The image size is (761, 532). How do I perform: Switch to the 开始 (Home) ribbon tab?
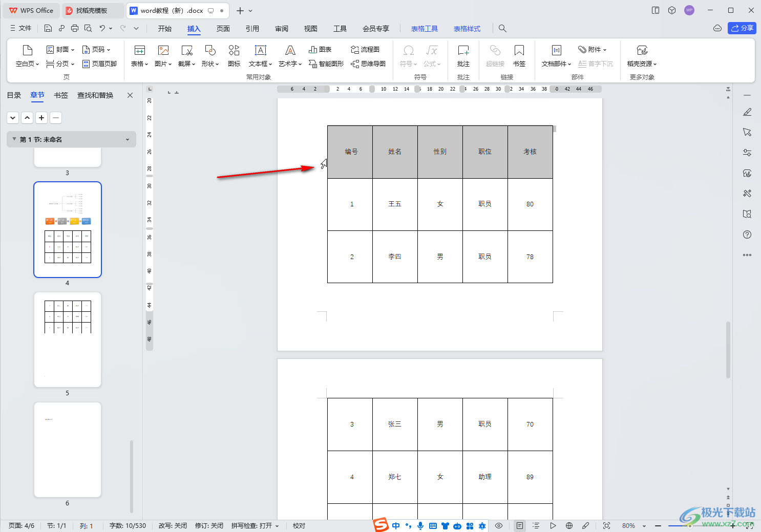coord(165,29)
